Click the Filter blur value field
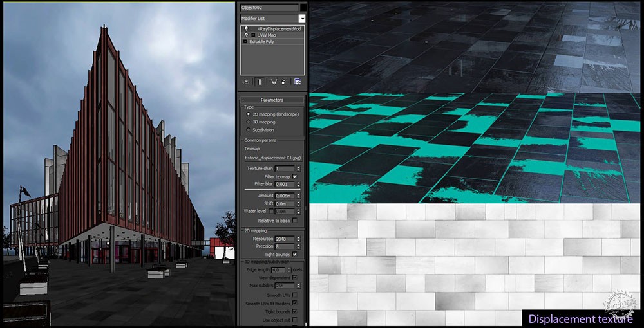Viewport: 644px width, 328px height. (285, 184)
